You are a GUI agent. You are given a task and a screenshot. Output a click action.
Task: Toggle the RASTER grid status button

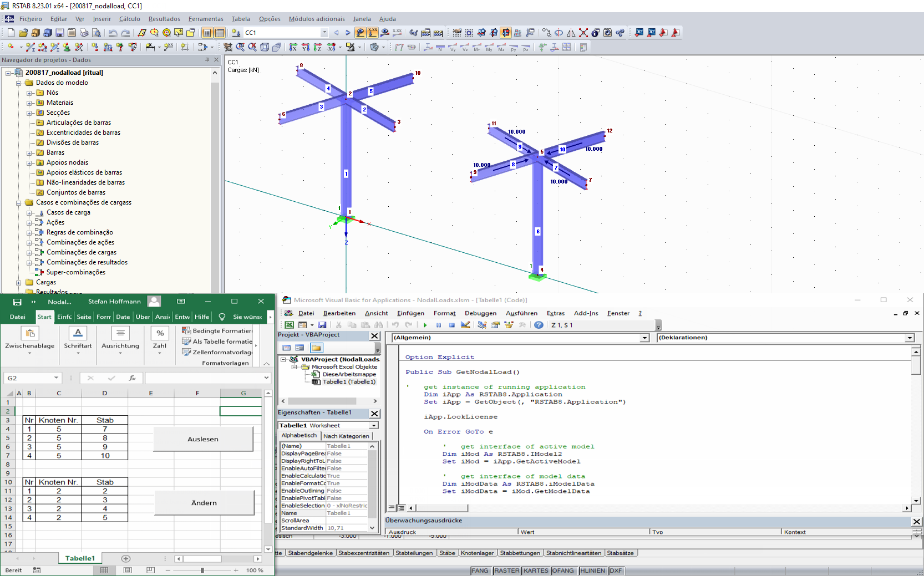coord(506,570)
